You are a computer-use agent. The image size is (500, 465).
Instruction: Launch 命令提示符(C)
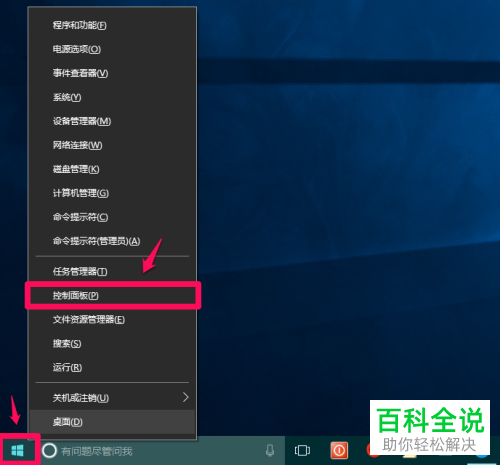(x=113, y=217)
